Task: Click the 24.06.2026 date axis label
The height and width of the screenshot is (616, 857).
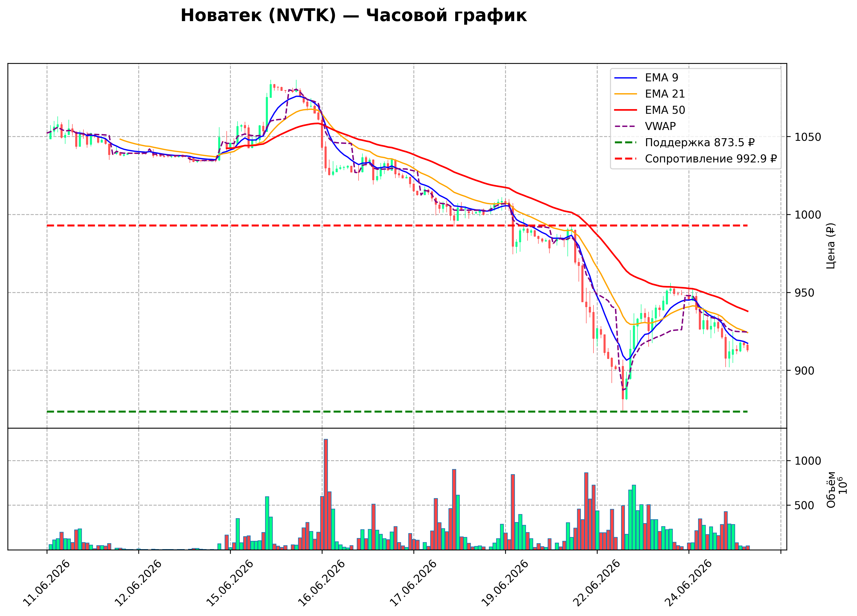Action: point(689,584)
